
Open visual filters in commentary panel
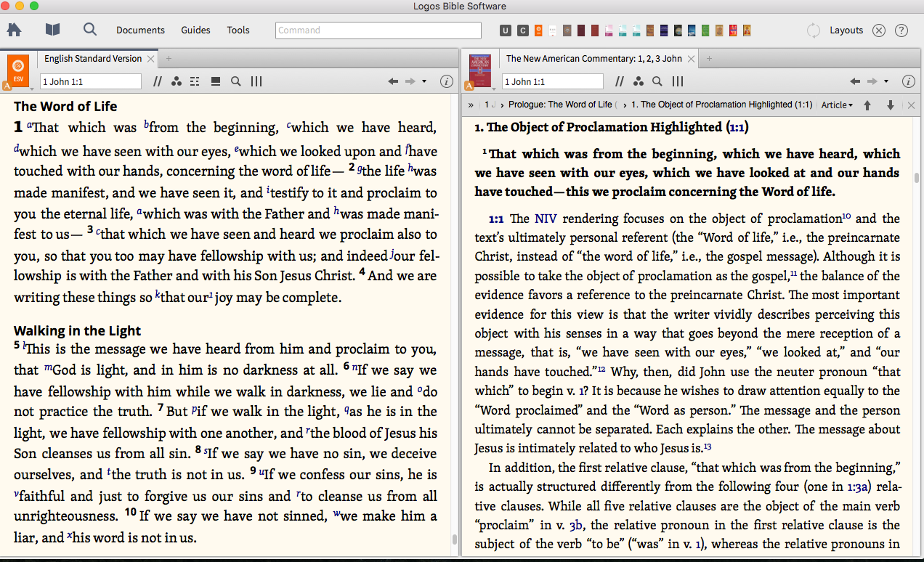pos(639,81)
